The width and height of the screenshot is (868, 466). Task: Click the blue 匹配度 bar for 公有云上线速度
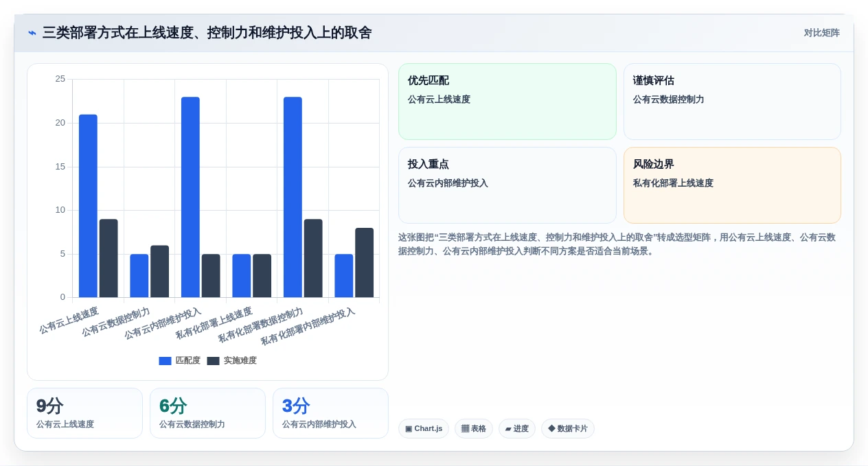coord(88,206)
